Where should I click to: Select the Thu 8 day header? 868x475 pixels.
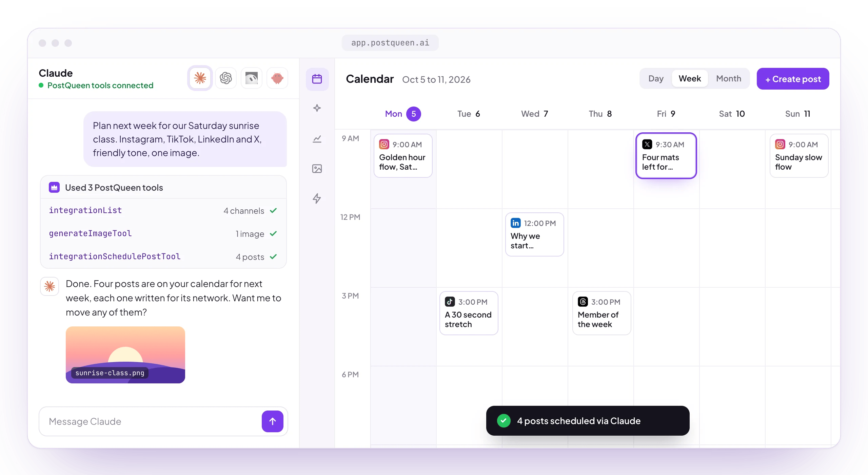pyautogui.click(x=600, y=114)
